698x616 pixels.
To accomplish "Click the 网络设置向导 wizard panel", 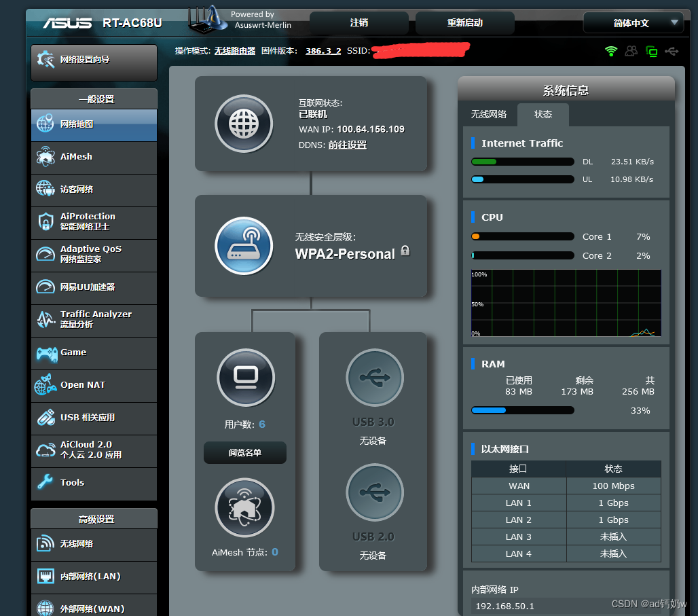I will (94, 62).
